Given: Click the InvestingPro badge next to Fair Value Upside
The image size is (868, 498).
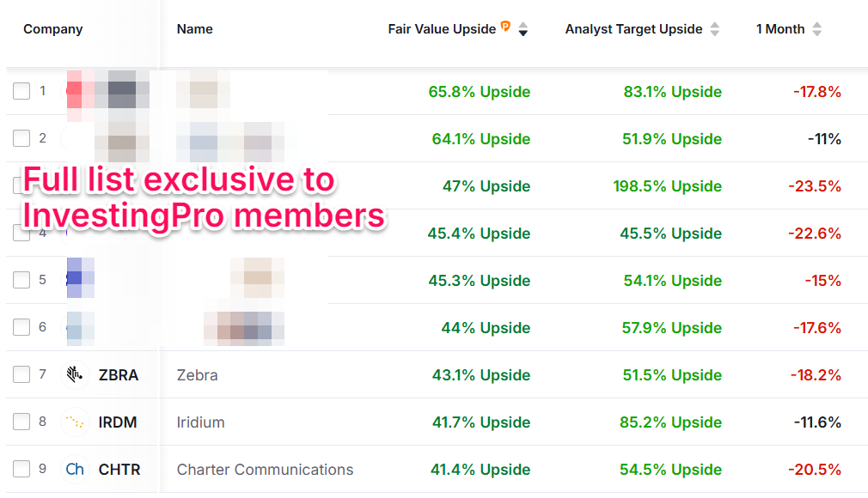Looking at the screenshot, I should point(506,27).
